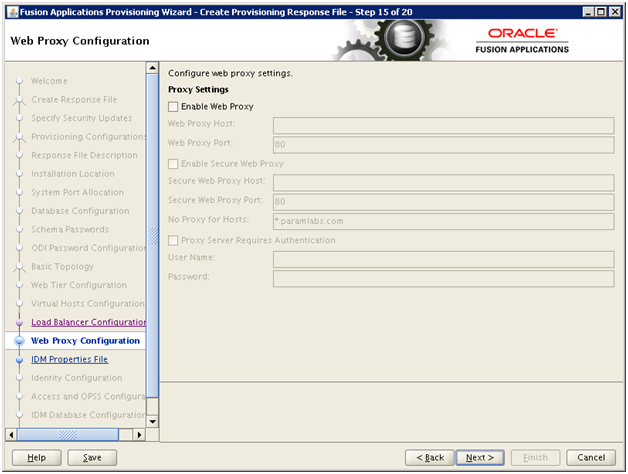Select Provisioning Configurations step
628x474 pixels.
point(89,137)
